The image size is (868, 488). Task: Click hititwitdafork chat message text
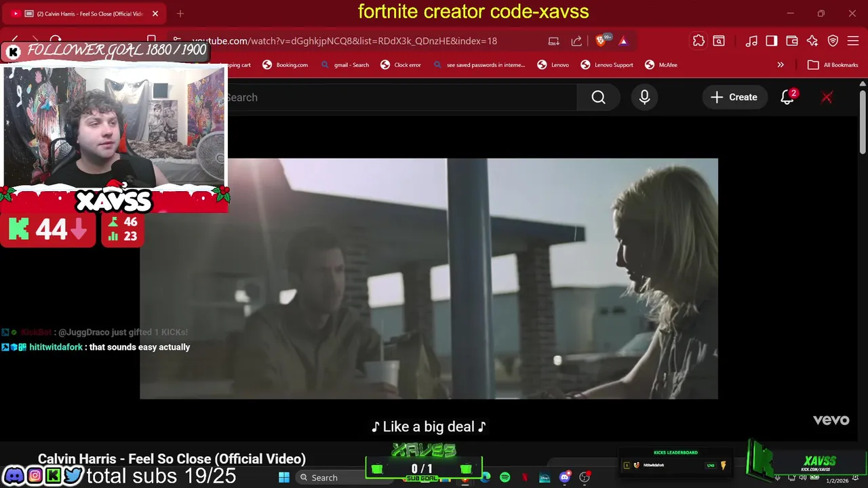click(x=140, y=347)
